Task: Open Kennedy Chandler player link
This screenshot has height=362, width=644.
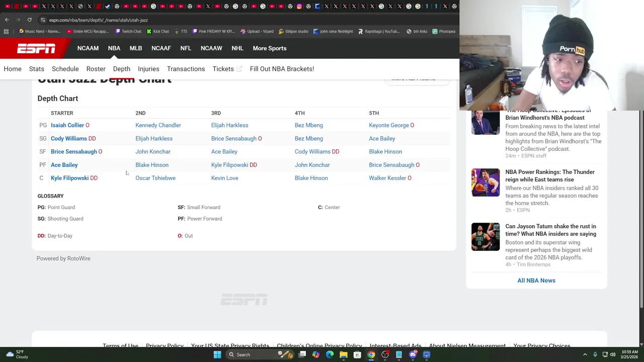Action: click(158, 125)
